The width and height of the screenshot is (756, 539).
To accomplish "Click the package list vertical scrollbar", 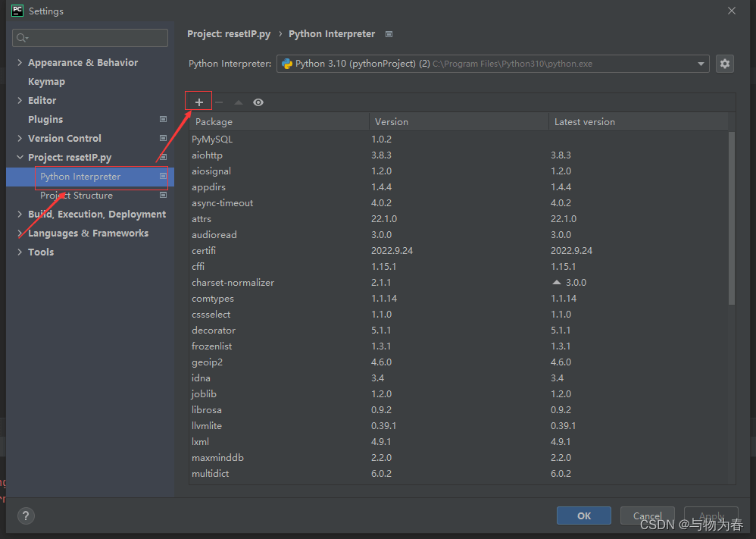I will pyautogui.click(x=731, y=218).
